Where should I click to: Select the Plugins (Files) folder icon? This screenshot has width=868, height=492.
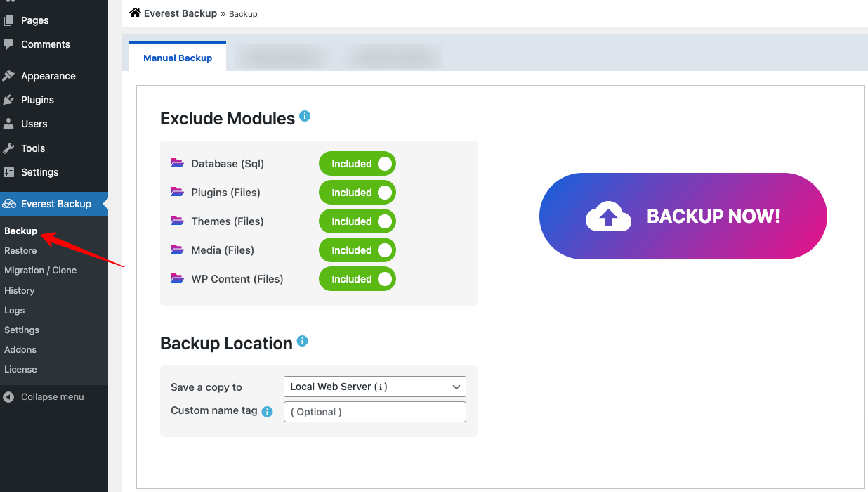pos(177,192)
